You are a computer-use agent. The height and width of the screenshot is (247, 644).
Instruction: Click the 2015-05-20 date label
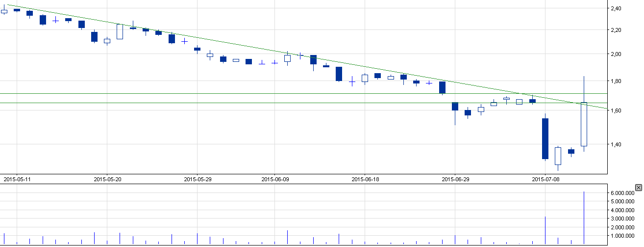click(107, 179)
